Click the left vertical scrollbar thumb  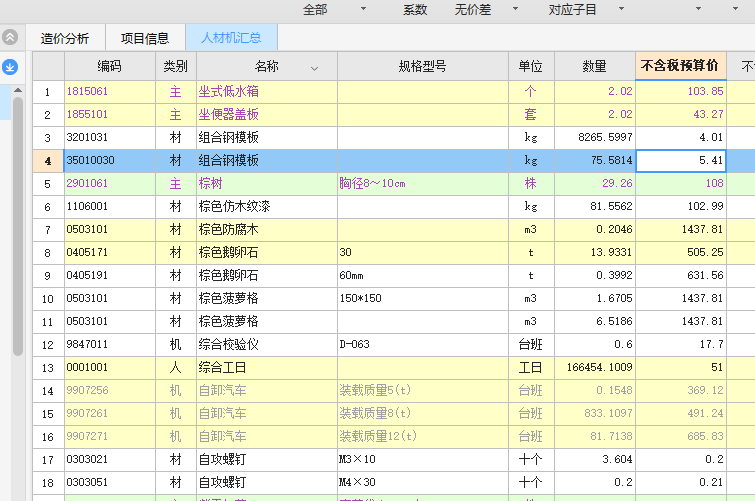(18, 226)
